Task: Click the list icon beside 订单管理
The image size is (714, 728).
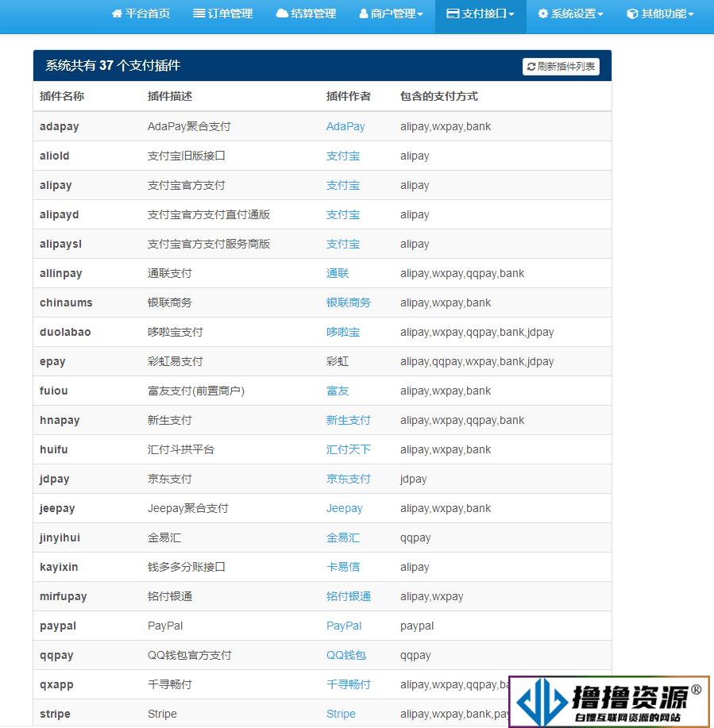Action: [x=199, y=13]
